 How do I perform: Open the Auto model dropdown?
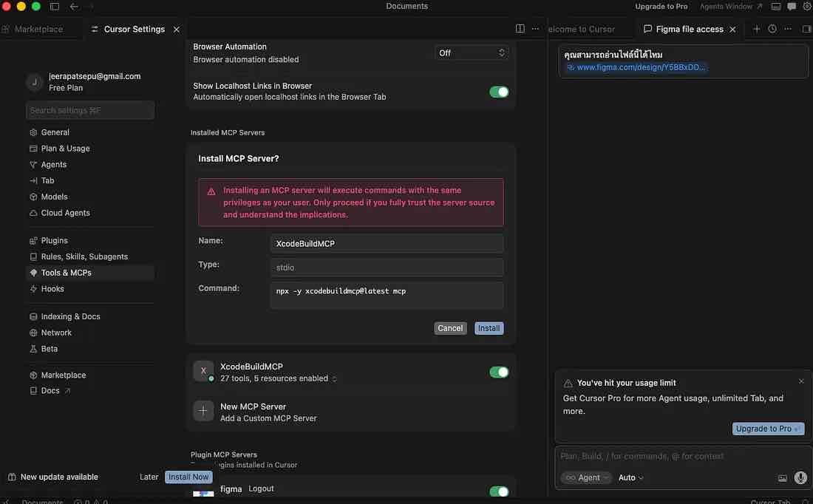[630, 477]
